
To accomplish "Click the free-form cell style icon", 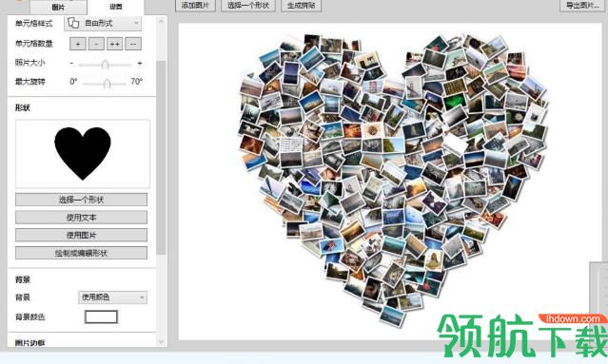I will pos(73,23).
